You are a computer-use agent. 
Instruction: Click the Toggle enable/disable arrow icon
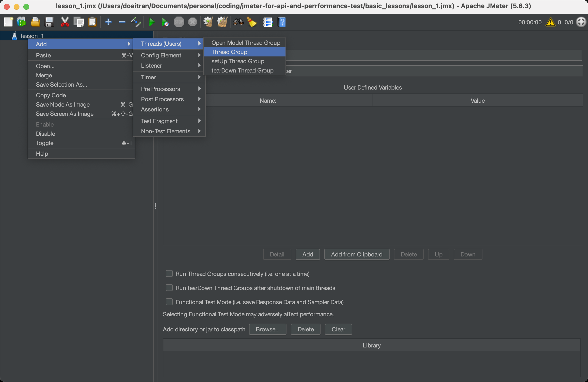[136, 22]
